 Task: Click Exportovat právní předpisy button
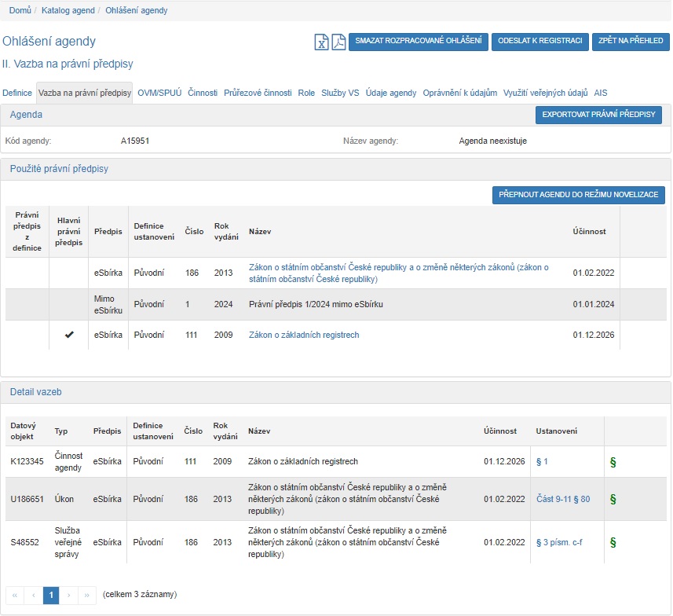(598, 115)
